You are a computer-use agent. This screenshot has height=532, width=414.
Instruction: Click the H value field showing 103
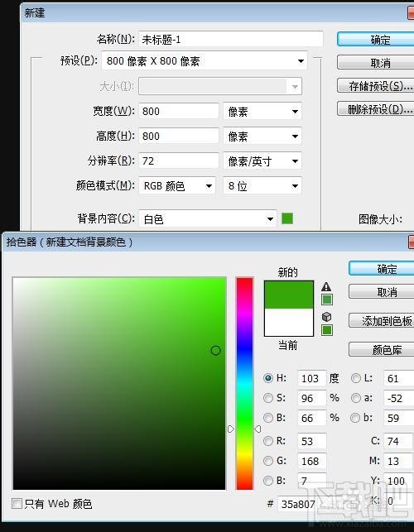312,378
